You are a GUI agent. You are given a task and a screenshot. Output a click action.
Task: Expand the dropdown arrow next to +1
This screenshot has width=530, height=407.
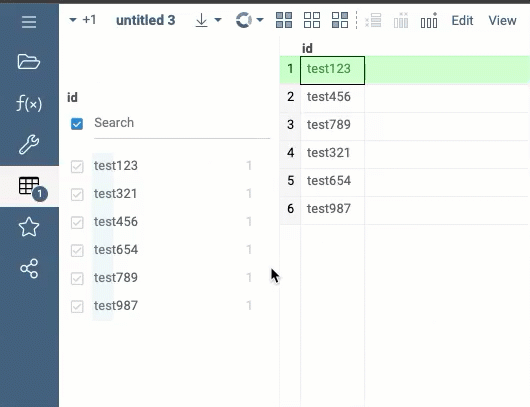pos(73,20)
